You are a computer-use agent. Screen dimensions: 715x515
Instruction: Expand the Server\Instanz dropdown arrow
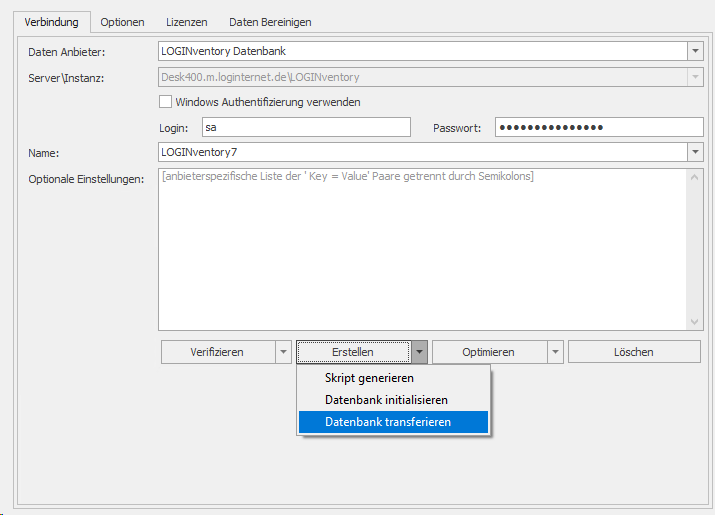pos(695,77)
